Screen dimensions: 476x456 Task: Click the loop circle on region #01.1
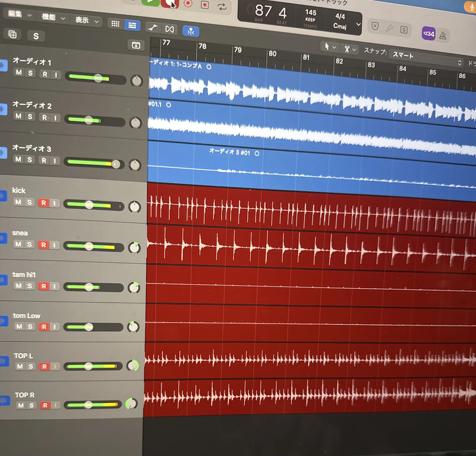pos(169,105)
